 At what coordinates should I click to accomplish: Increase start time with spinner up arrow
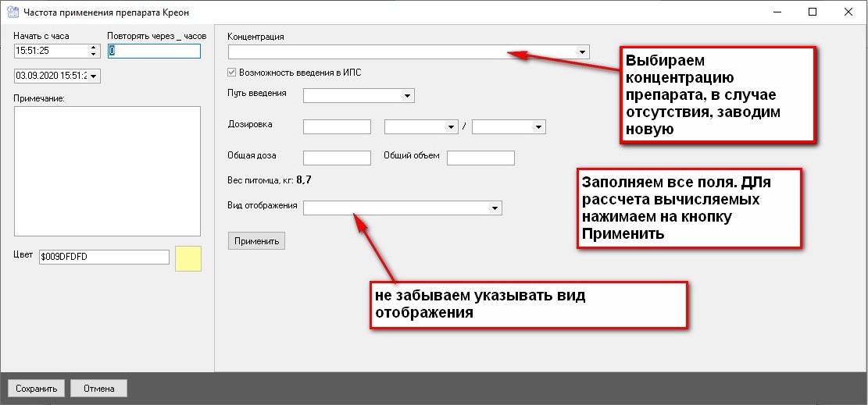click(95, 48)
